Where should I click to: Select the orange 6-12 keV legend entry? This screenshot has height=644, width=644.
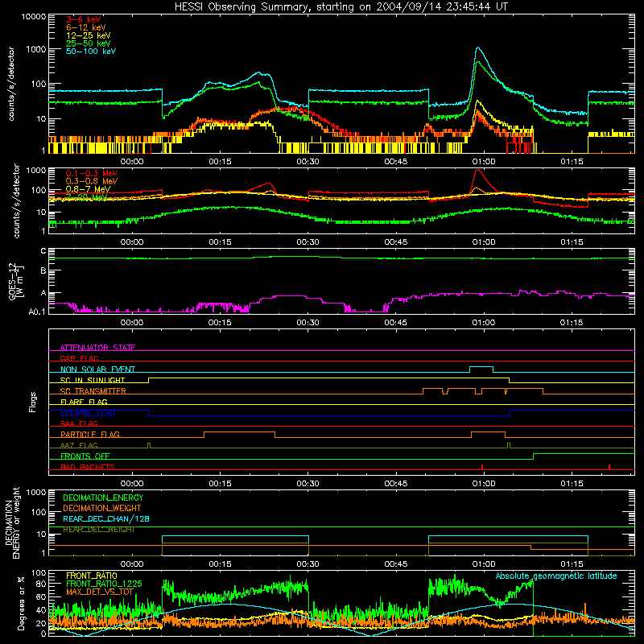[x=86, y=27]
